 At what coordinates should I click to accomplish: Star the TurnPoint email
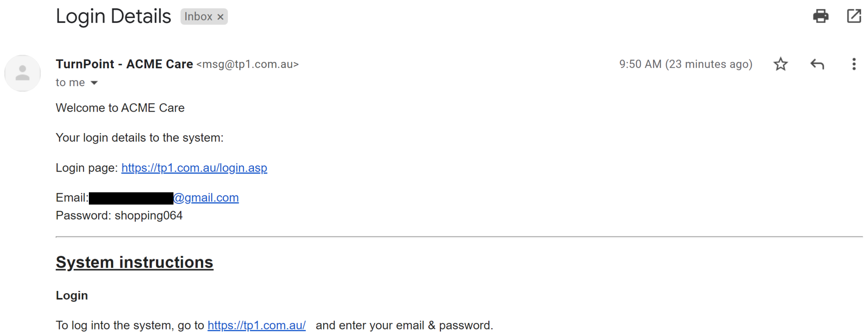pyautogui.click(x=780, y=64)
